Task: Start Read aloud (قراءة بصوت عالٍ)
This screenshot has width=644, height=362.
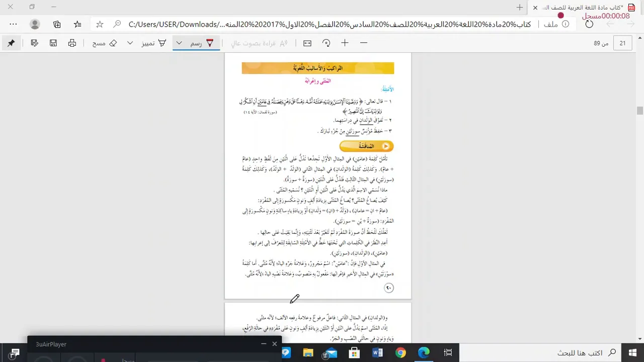Action: tap(259, 43)
